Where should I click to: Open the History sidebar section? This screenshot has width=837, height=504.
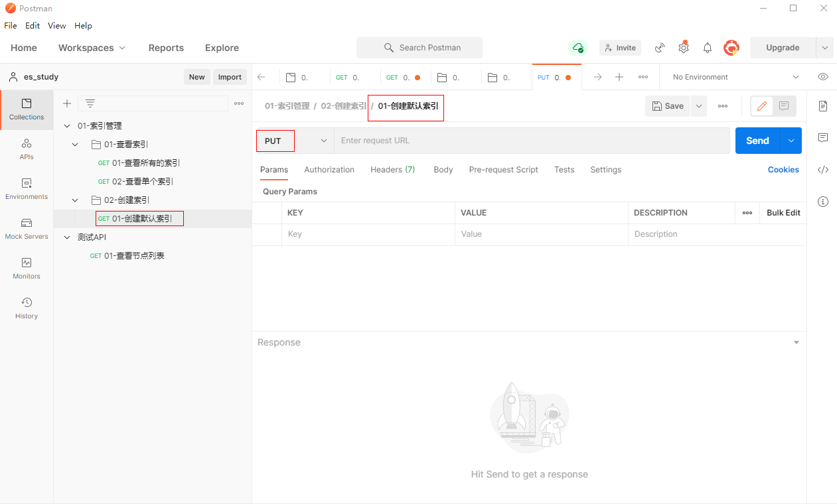(27, 308)
